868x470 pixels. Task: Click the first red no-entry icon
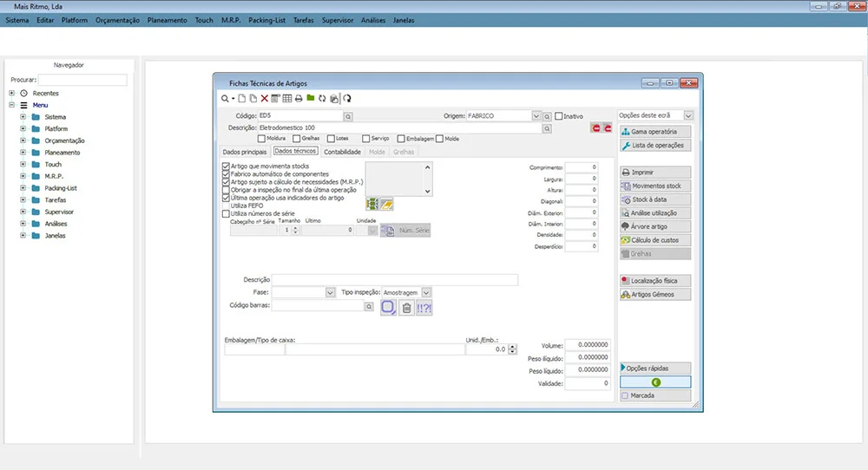596,128
